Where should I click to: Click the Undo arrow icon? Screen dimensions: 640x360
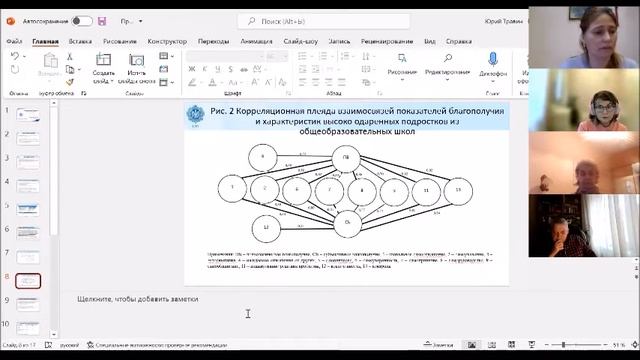coord(15,56)
